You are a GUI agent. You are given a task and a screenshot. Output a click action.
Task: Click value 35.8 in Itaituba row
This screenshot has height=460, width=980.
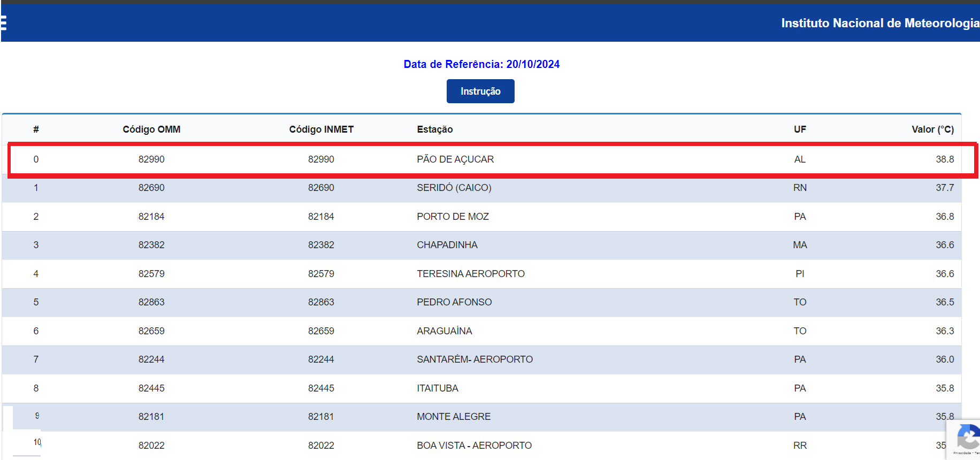945,388
